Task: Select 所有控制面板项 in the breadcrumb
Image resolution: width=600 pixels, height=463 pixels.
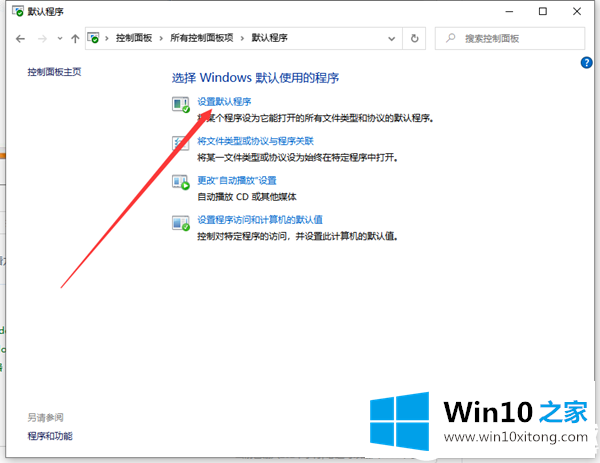Action: (x=202, y=38)
